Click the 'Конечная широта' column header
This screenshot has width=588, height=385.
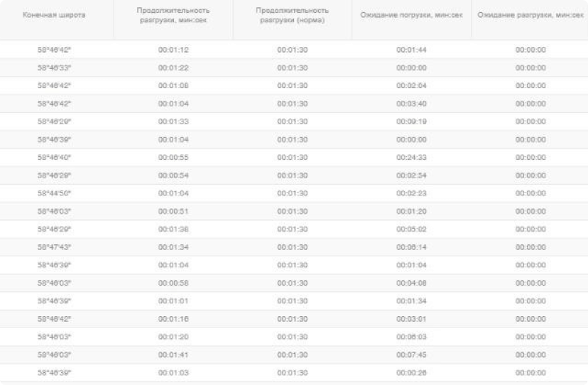[54, 15]
